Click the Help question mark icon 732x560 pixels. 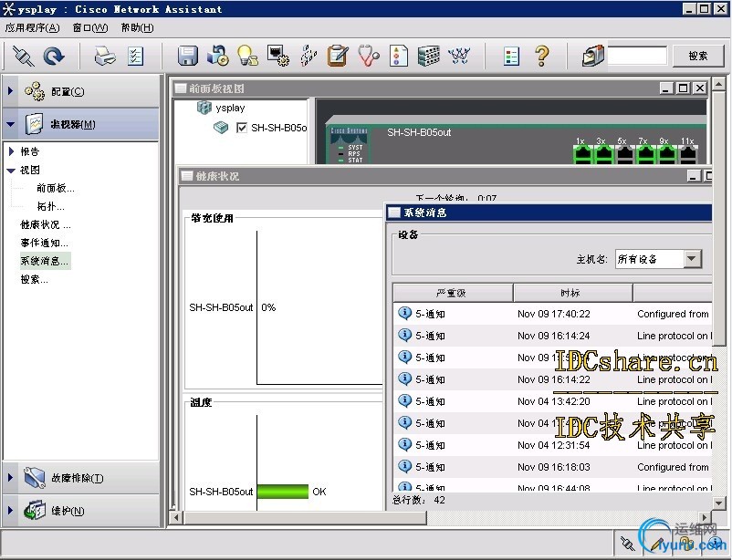click(541, 56)
